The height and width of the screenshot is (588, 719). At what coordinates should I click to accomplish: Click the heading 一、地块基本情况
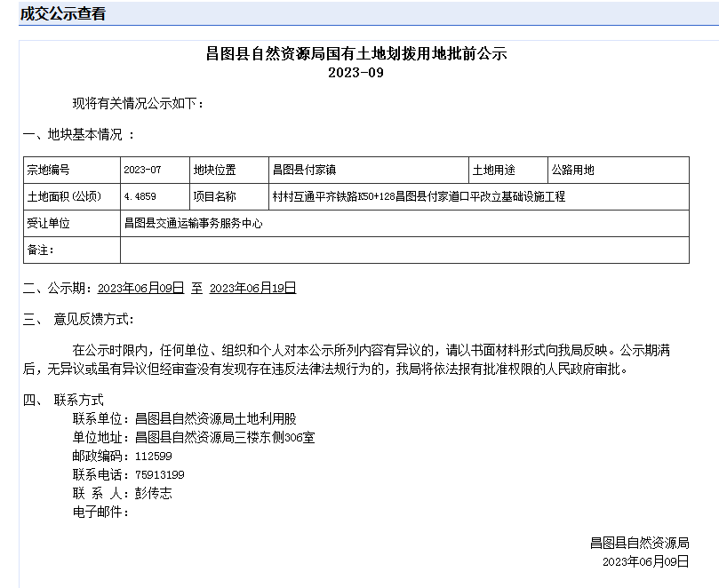(78, 135)
